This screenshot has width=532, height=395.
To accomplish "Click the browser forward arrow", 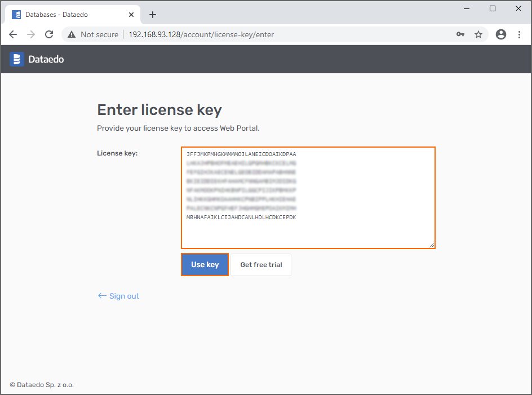I will 31,34.
